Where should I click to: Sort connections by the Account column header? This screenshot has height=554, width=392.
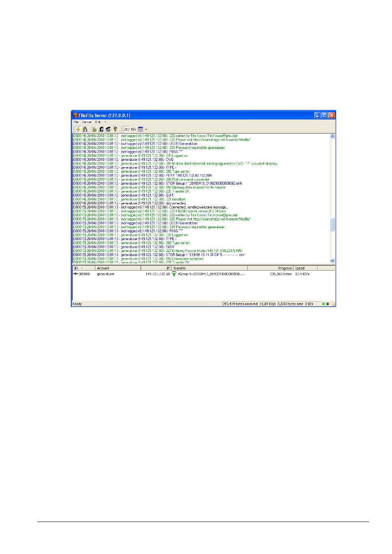coord(118,268)
